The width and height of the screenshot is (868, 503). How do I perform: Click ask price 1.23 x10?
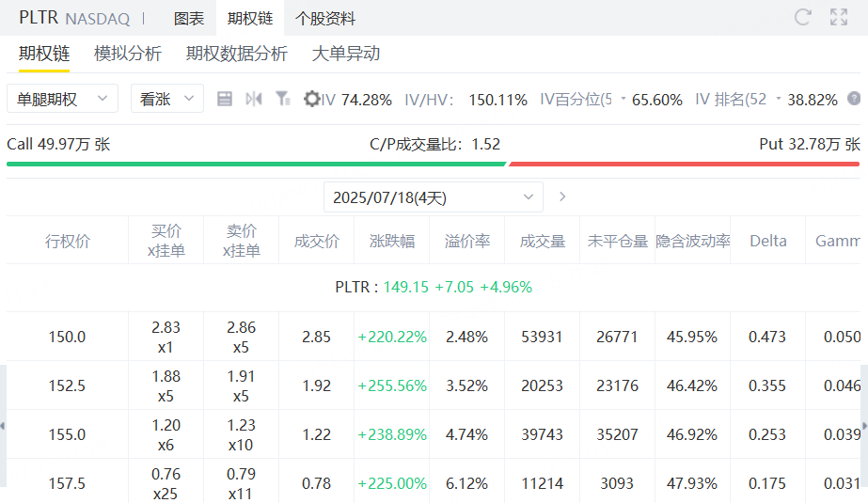(242, 434)
